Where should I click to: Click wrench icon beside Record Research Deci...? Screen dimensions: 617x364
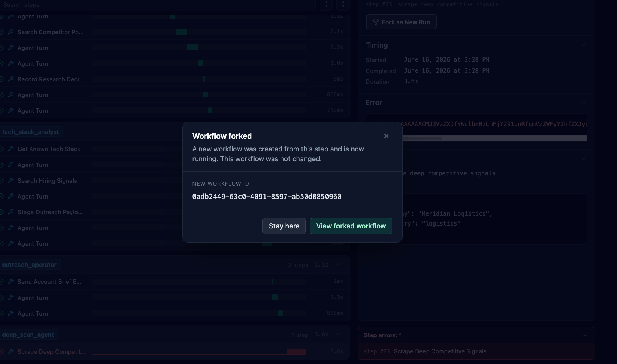(11, 79)
